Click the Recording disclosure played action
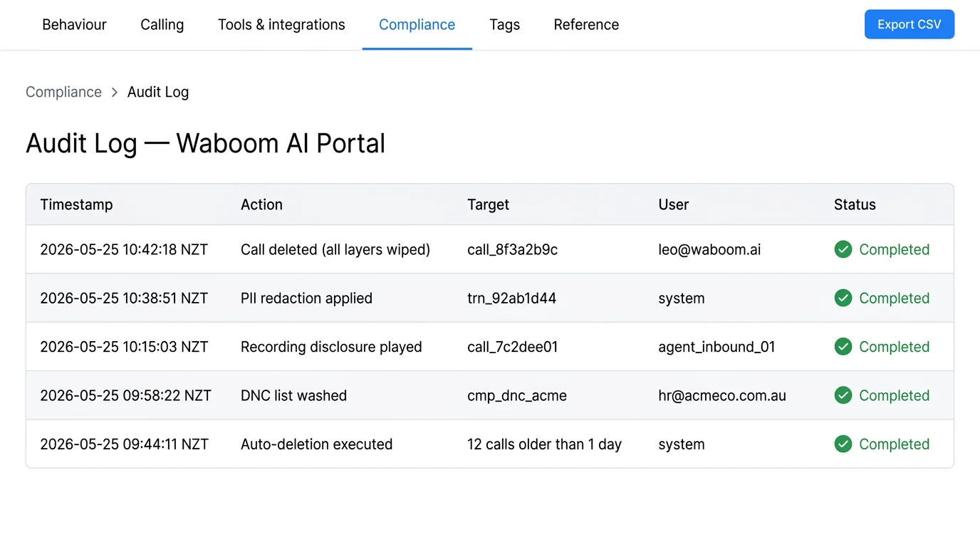Image resolution: width=980 pixels, height=547 pixels. pyautogui.click(x=331, y=347)
